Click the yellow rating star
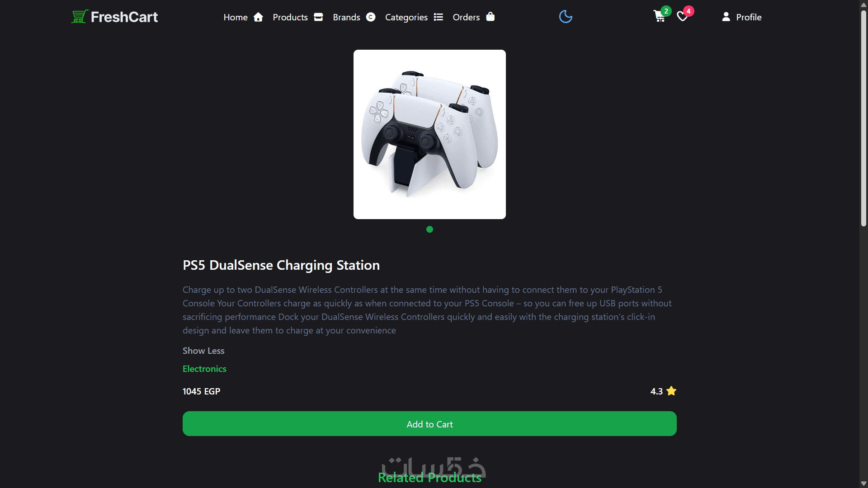868x488 pixels. pyautogui.click(x=671, y=391)
